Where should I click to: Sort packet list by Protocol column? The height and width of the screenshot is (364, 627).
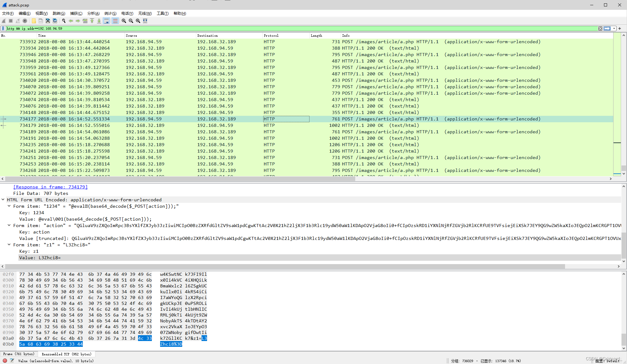pyautogui.click(x=286, y=36)
